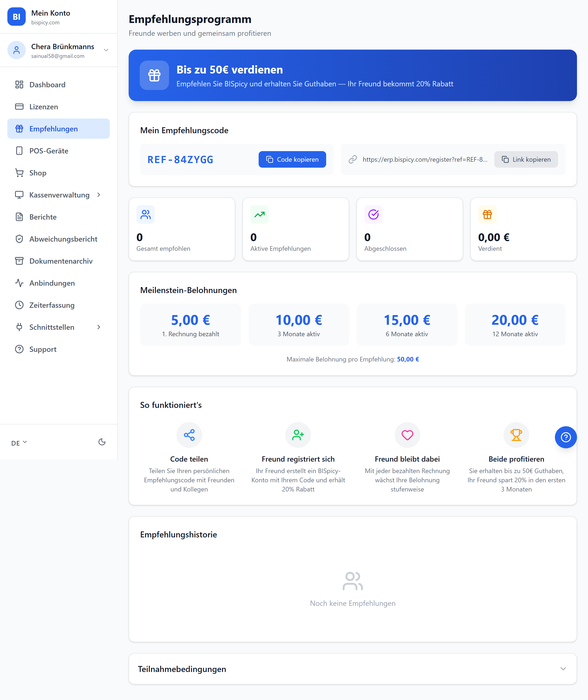Click the Dokumentenarchiv archive icon
Viewport: 588px width, 700px height.
click(19, 261)
